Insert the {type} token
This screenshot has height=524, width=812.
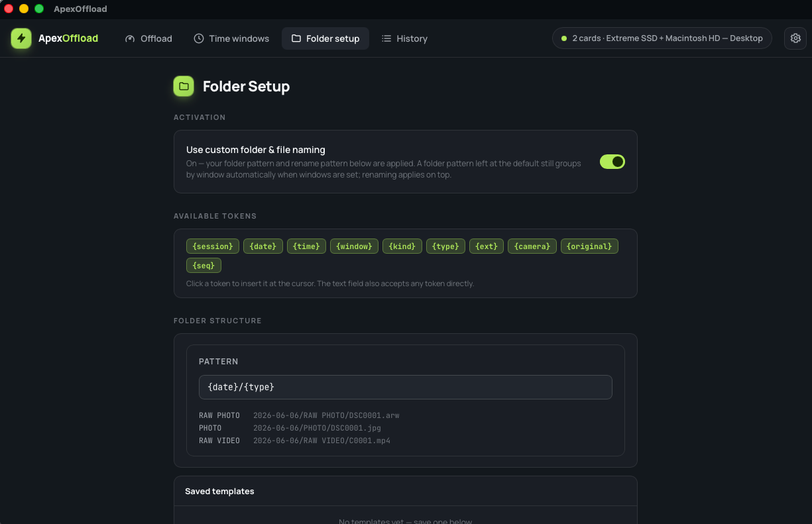(445, 246)
